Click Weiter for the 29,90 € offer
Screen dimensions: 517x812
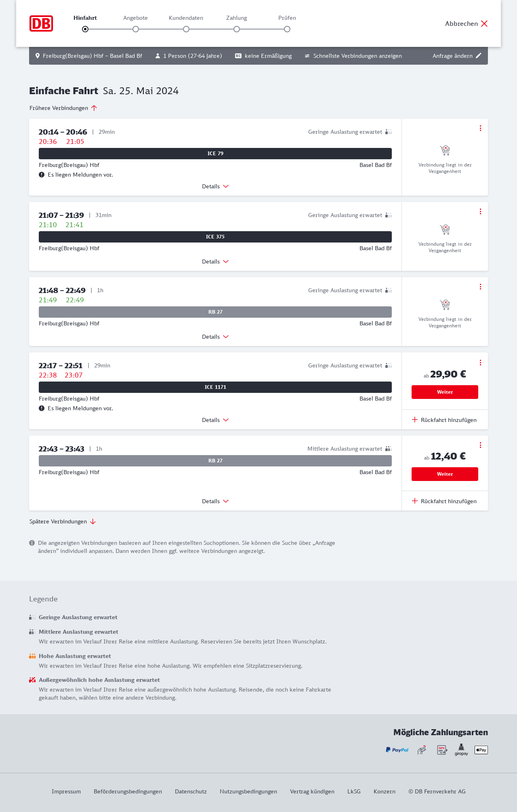(x=445, y=392)
